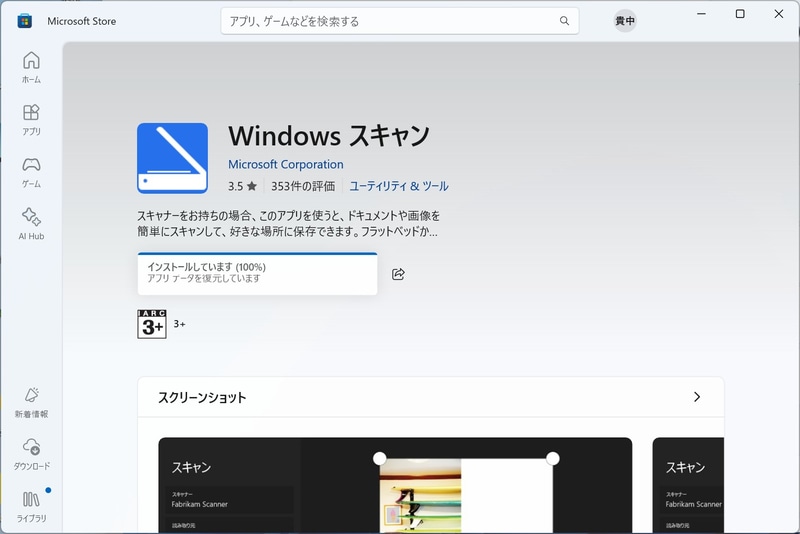
Task: Click the Windows スキャン title text
Action: 329,136
